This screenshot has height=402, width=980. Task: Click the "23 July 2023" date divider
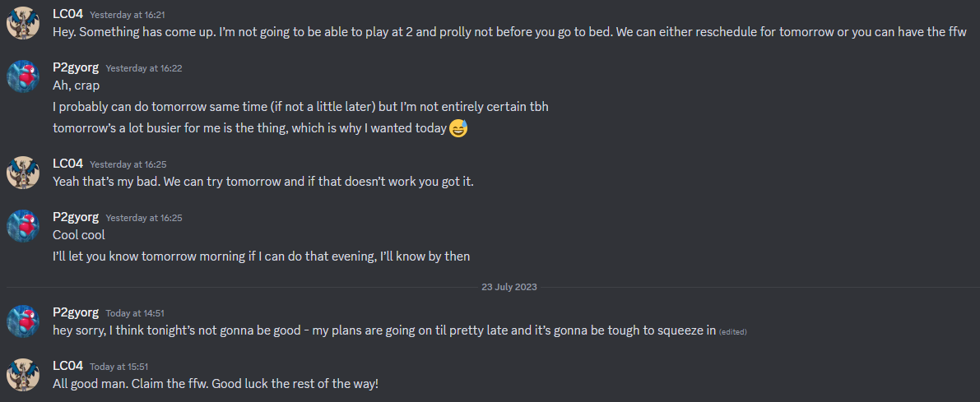509,287
